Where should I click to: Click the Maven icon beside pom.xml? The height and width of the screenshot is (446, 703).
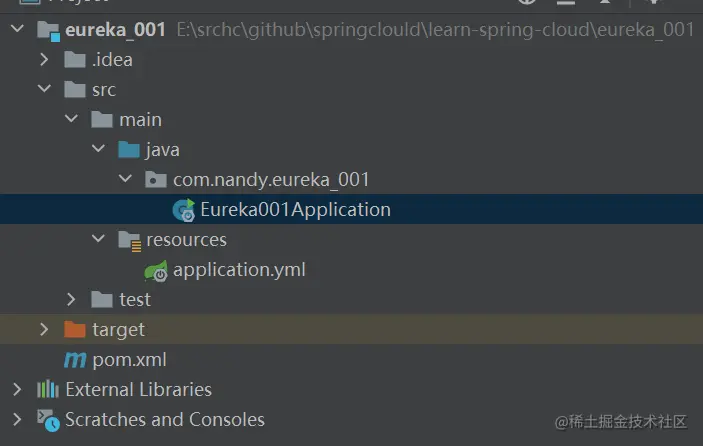[75, 360]
